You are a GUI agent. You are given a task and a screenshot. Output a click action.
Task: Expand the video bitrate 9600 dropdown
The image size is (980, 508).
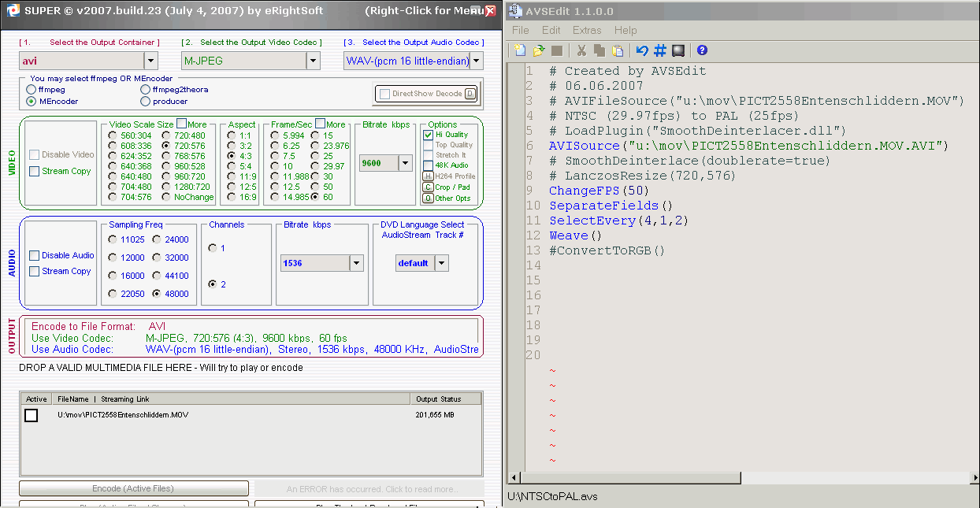[405, 163]
